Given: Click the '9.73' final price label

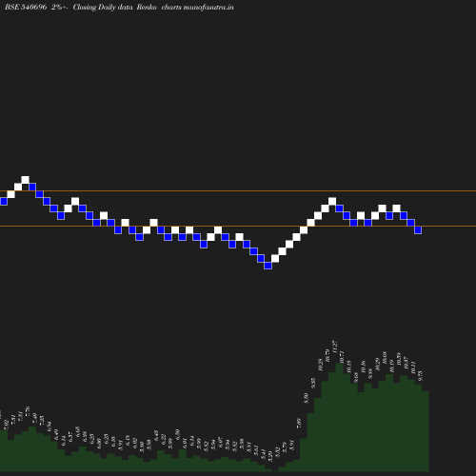Looking at the screenshot, I should point(421,376).
